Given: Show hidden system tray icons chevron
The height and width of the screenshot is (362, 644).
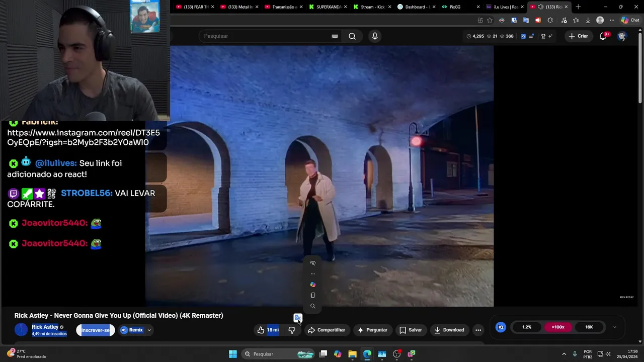Looking at the screenshot, I should [564, 354].
